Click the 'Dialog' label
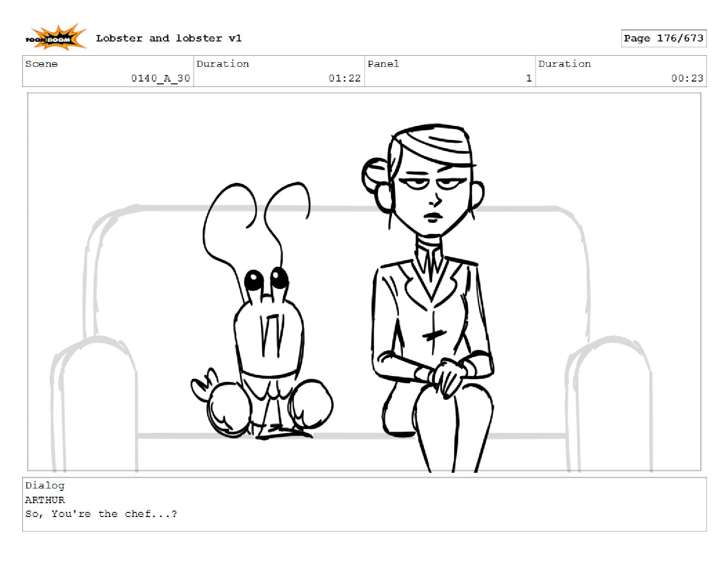The image size is (728, 564). tap(45, 485)
